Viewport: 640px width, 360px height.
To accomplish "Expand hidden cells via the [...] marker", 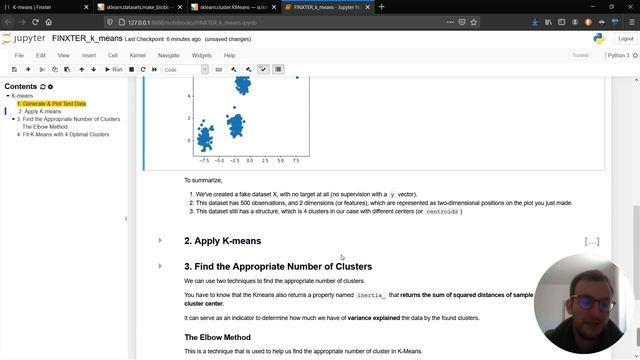I will tap(592, 242).
